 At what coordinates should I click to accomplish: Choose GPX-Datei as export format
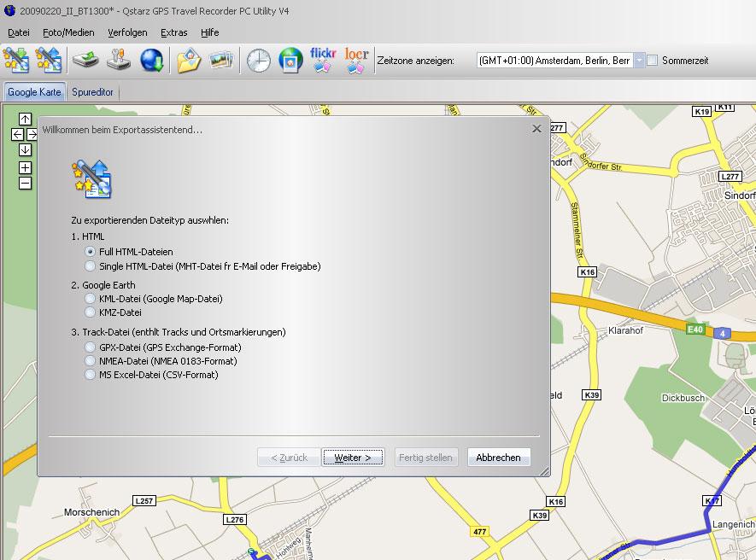[91, 347]
